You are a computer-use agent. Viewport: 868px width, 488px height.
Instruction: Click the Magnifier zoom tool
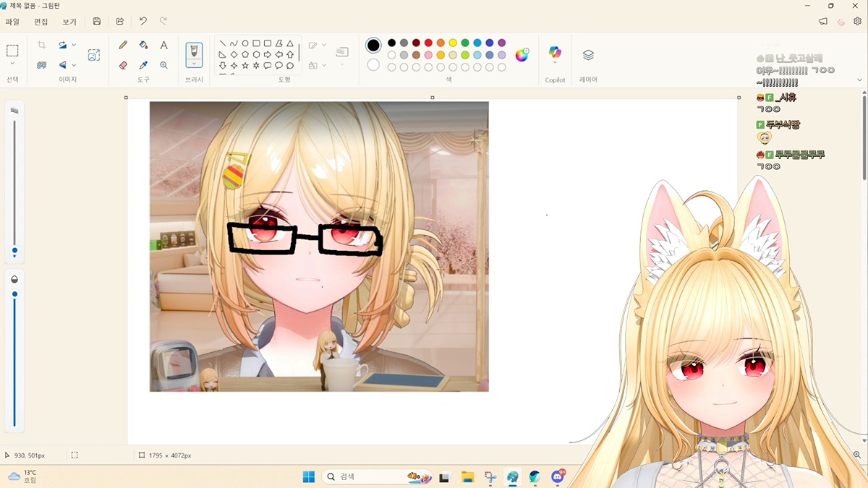tap(164, 65)
